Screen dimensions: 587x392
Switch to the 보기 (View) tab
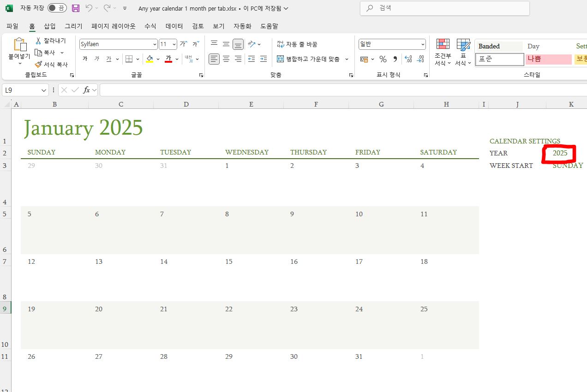coord(219,26)
